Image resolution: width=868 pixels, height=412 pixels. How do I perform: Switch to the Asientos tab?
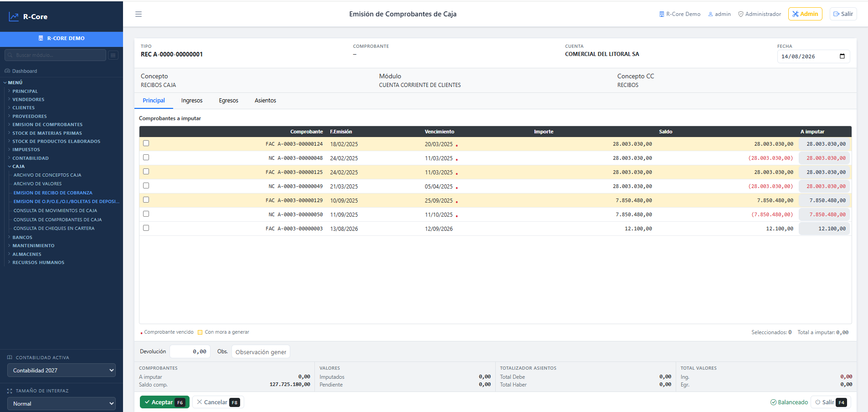[266, 101]
